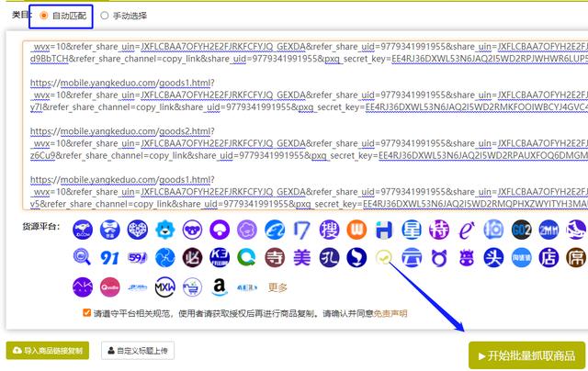The image size is (588, 371).
Task: Choose the Tmall cat head icon
Action: coord(439,258)
